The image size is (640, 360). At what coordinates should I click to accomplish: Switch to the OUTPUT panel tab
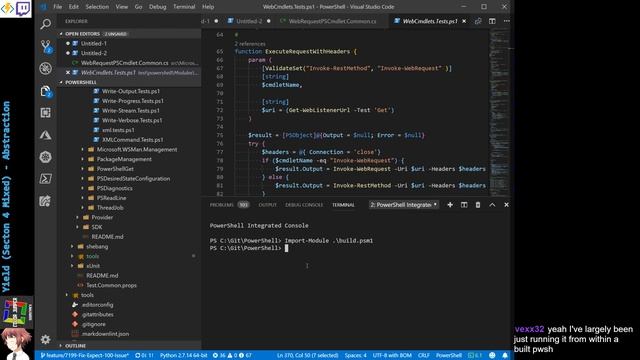267,205
